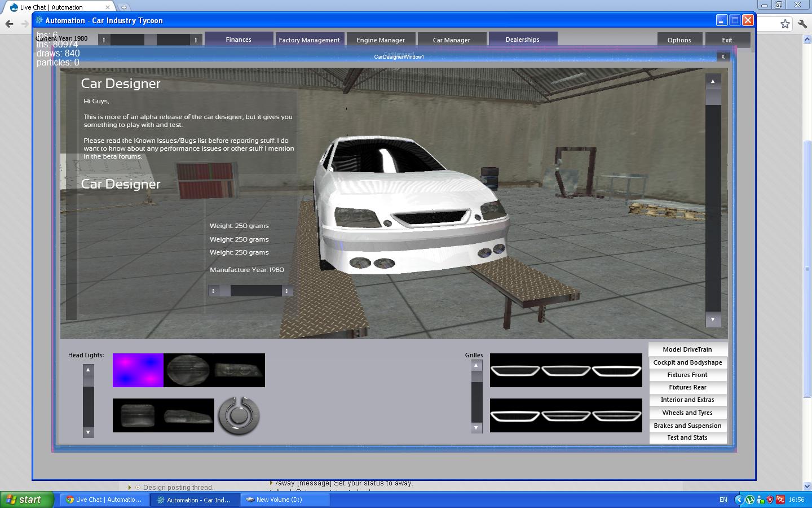The height and width of the screenshot is (508, 812).
Task: Open Wheels and Tyres section
Action: [x=687, y=413]
